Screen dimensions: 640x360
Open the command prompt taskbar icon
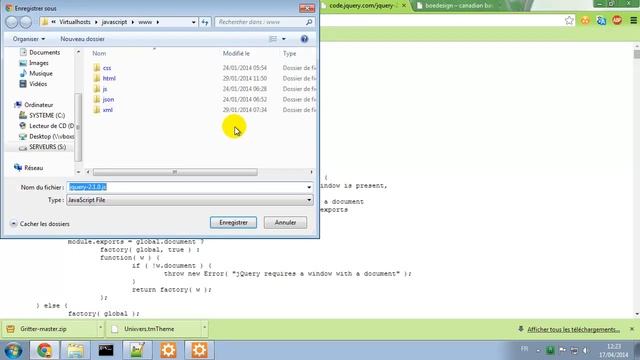[106, 350]
